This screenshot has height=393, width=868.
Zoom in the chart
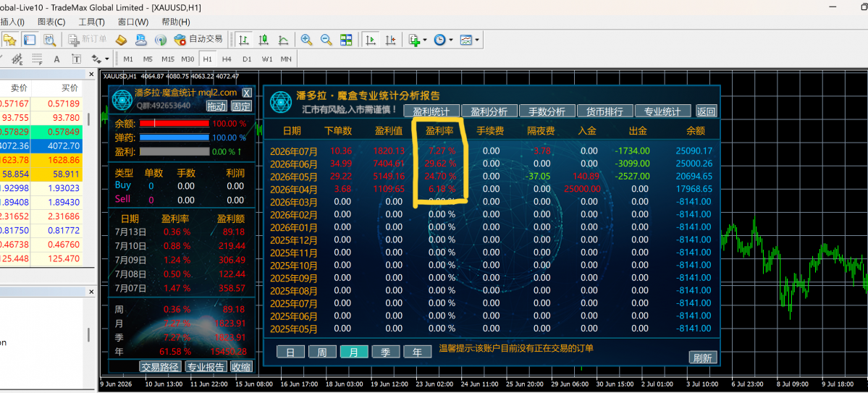click(306, 39)
